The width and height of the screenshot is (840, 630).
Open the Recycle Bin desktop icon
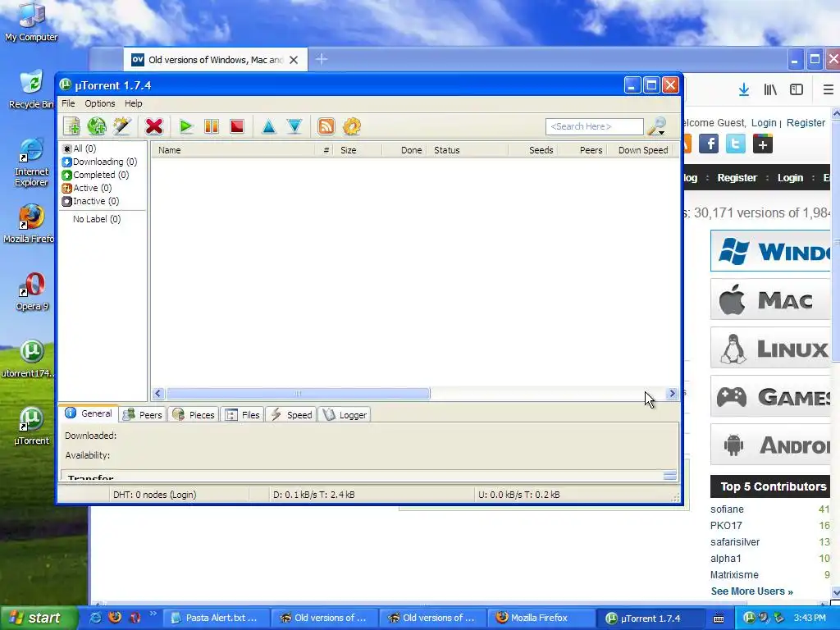[31, 89]
